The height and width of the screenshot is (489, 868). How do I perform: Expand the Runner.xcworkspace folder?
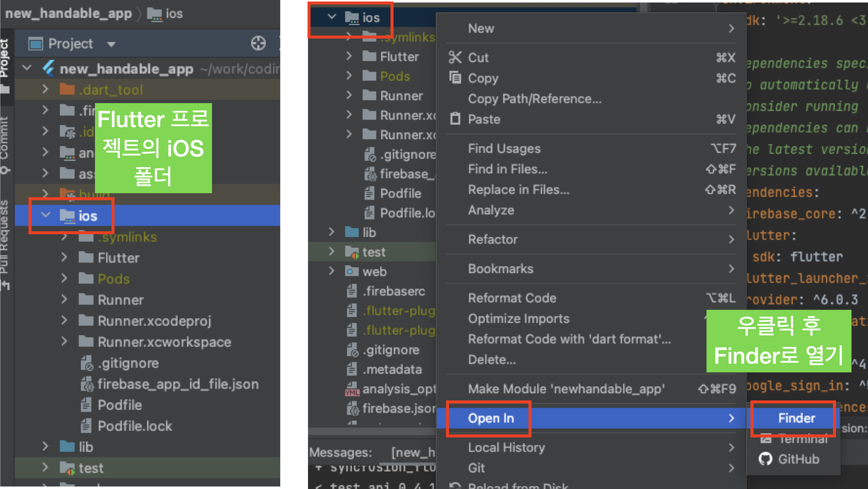coord(64,341)
